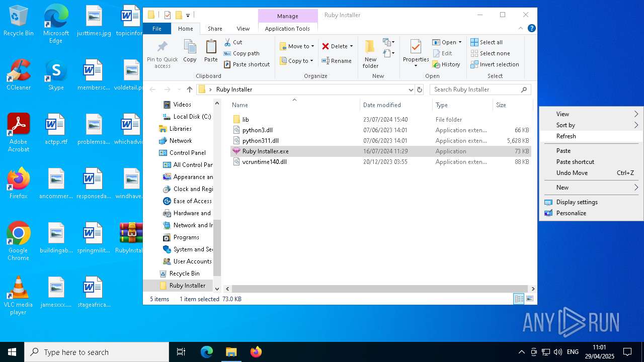Click the taskbar search box

click(97, 352)
